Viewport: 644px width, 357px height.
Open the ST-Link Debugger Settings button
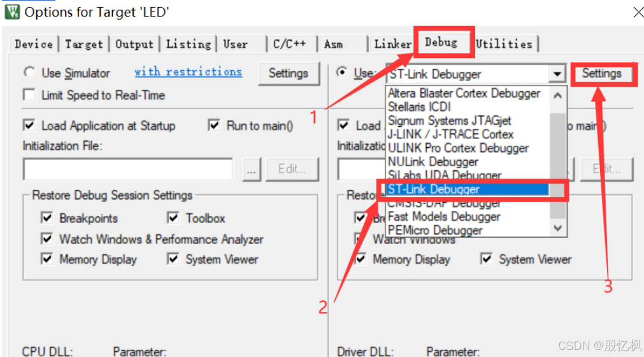(602, 73)
